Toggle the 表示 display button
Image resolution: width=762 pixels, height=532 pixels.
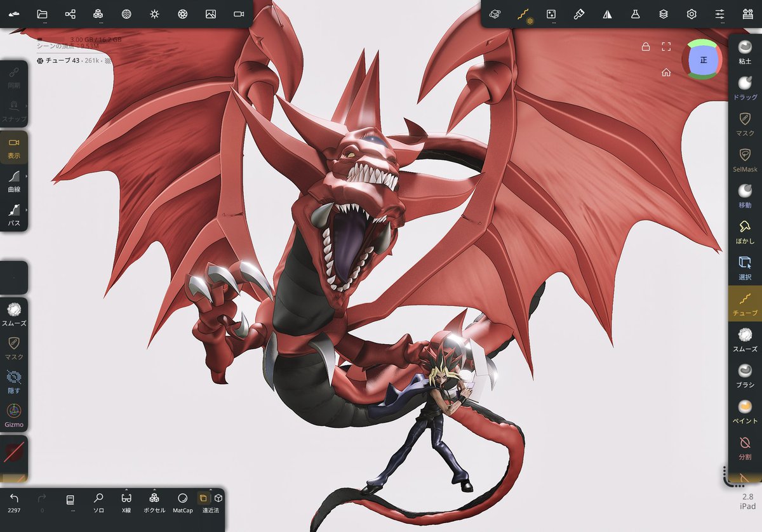click(14, 147)
